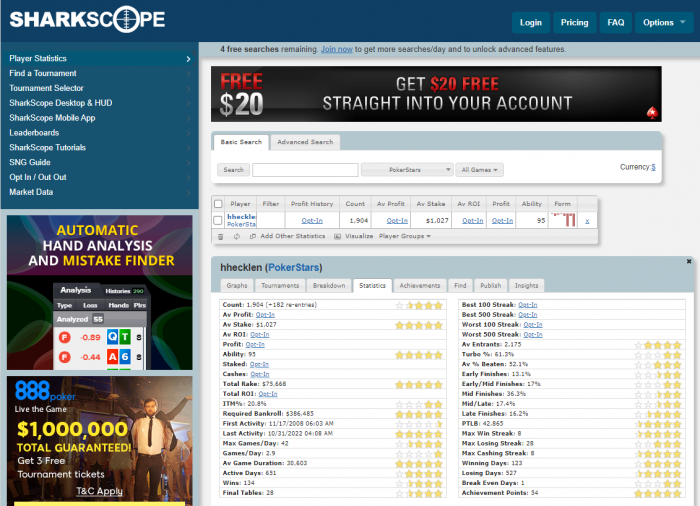
Task: Select the Basic Search tab
Action: 241,142
